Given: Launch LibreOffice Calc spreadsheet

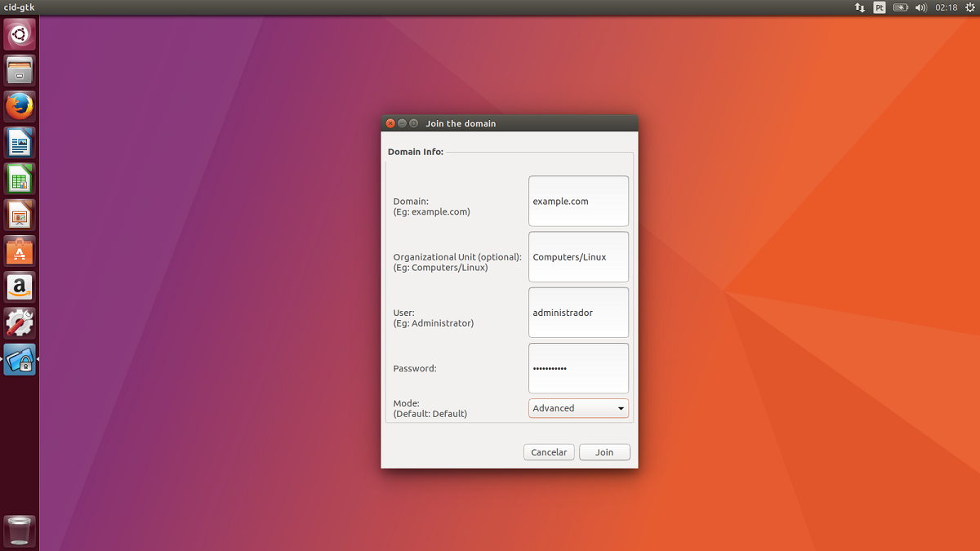Looking at the screenshot, I should [x=20, y=179].
